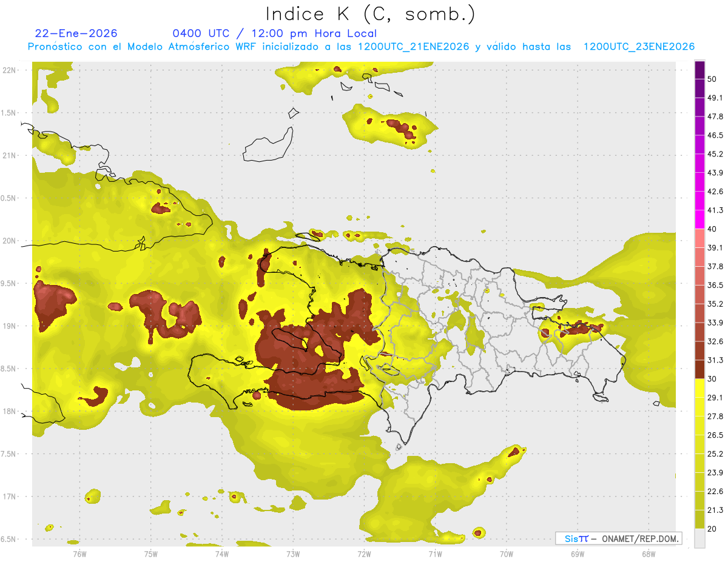728x562 pixels.
Task: Click '0400 UTC / 12:00 pm Hora Local'
Action: coord(275,33)
